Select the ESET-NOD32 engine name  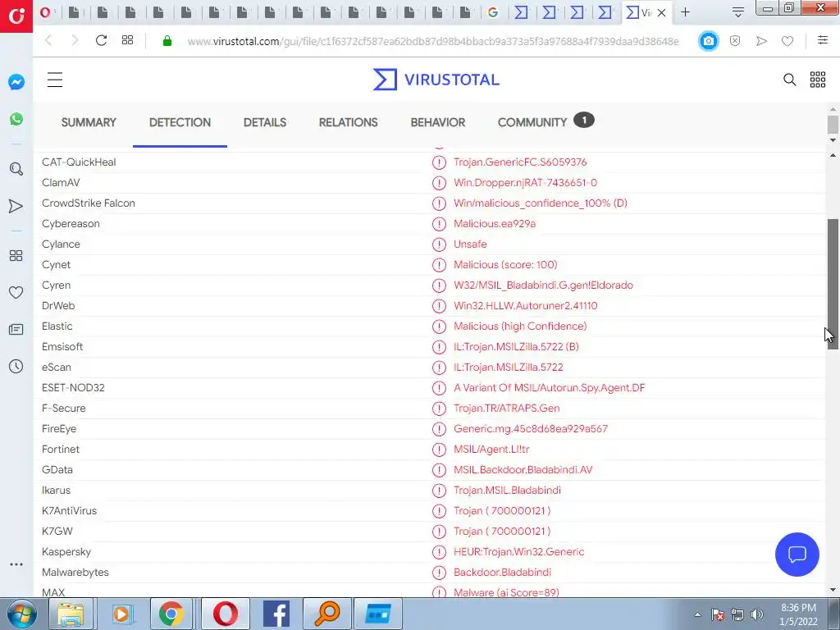tap(73, 388)
